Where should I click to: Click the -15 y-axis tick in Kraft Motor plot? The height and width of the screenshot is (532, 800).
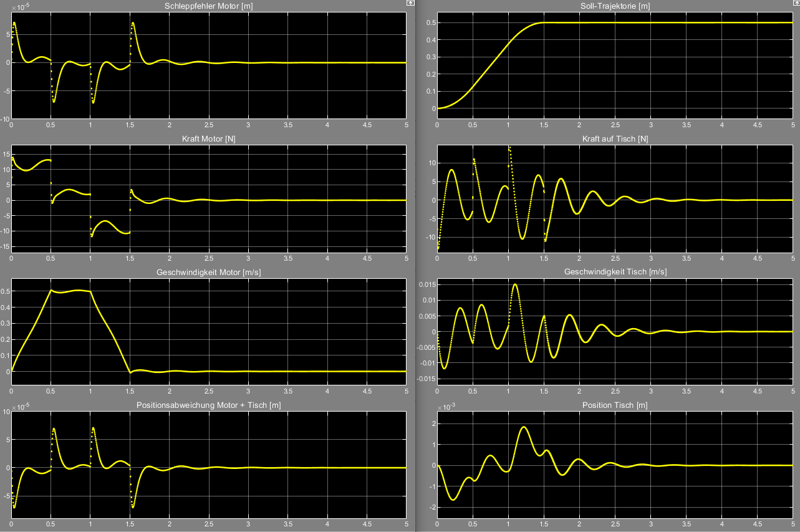click(x=4, y=247)
